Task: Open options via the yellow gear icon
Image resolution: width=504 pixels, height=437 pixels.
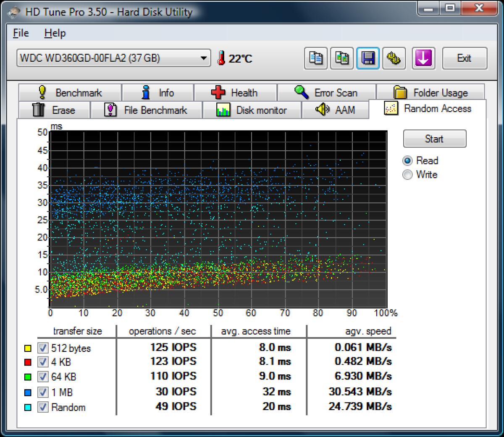Action: [395, 58]
